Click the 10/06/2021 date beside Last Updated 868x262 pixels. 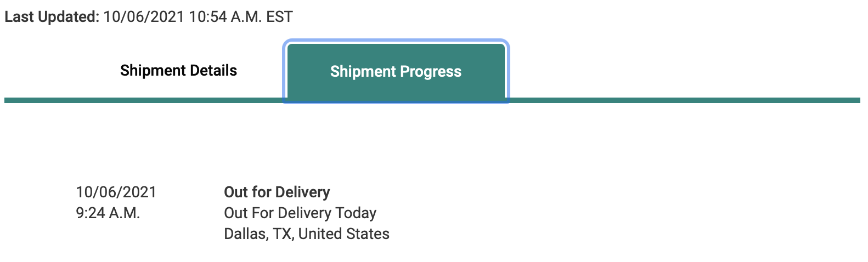coord(143,17)
